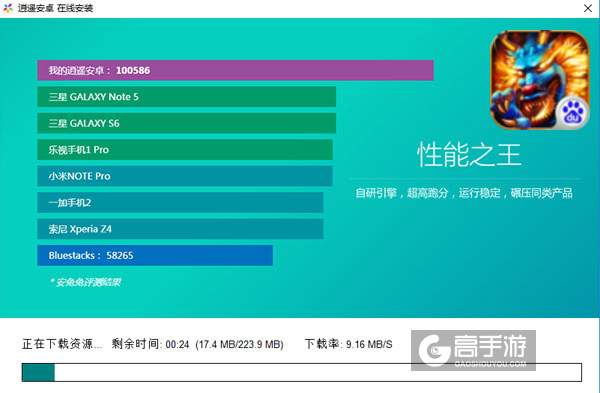Click the 安兔兔评测结果 footnote
This screenshot has width=600, height=393.
[x=85, y=282]
